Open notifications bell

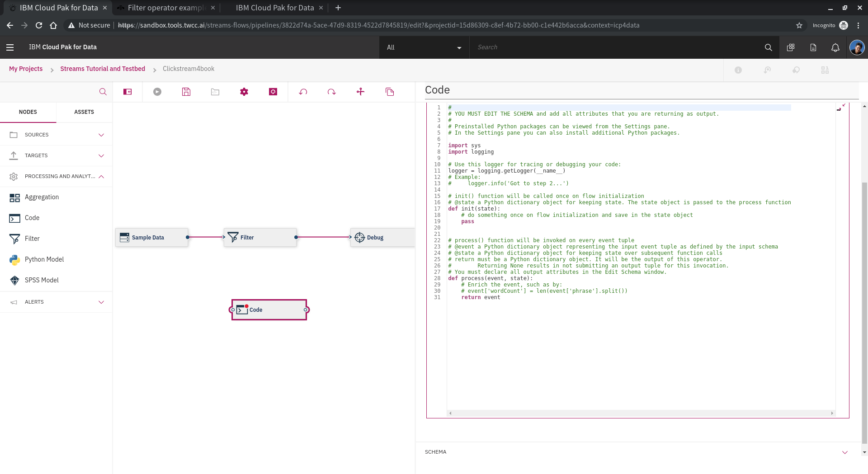pyautogui.click(x=835, y=47)
